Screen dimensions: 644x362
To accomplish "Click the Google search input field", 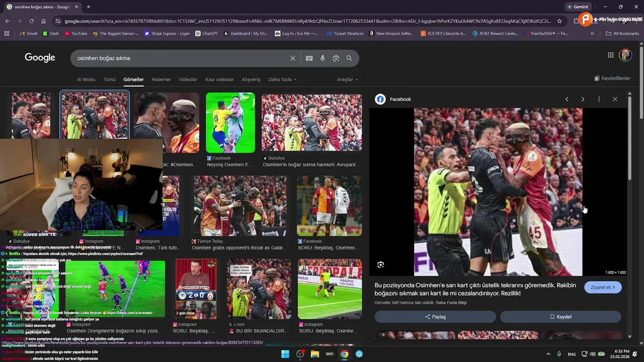I will 181,58.
